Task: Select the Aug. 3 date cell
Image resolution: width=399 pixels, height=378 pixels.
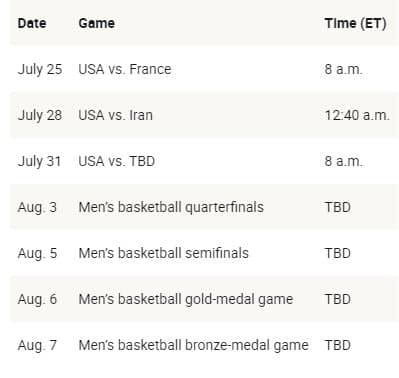Action: click(x=37, y=207)
